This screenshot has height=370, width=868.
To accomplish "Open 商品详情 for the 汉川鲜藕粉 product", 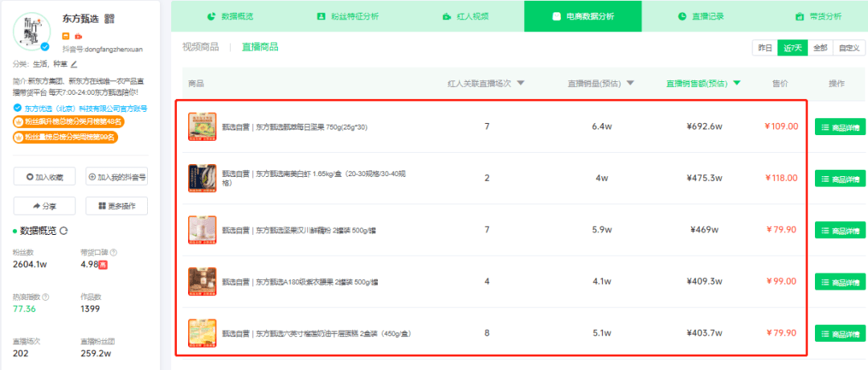I will coord(840,230).
